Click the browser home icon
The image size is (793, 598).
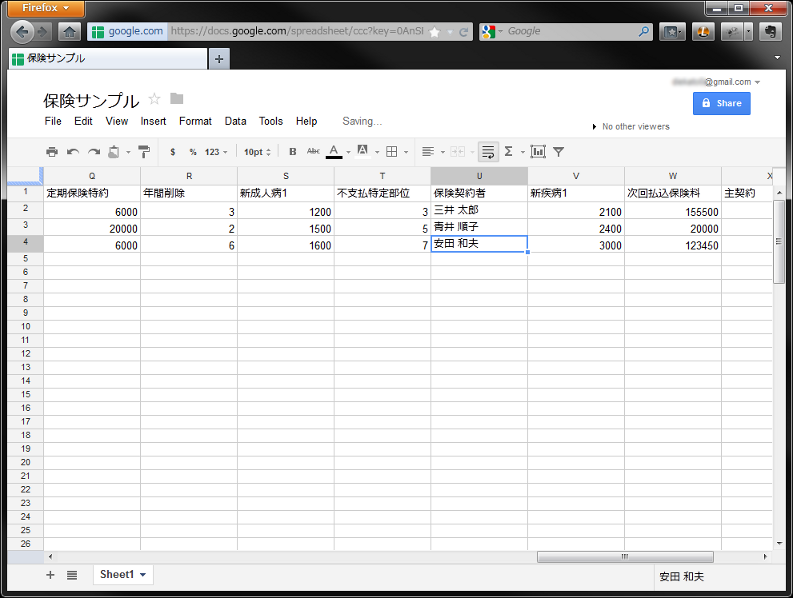tap(69, 32)
